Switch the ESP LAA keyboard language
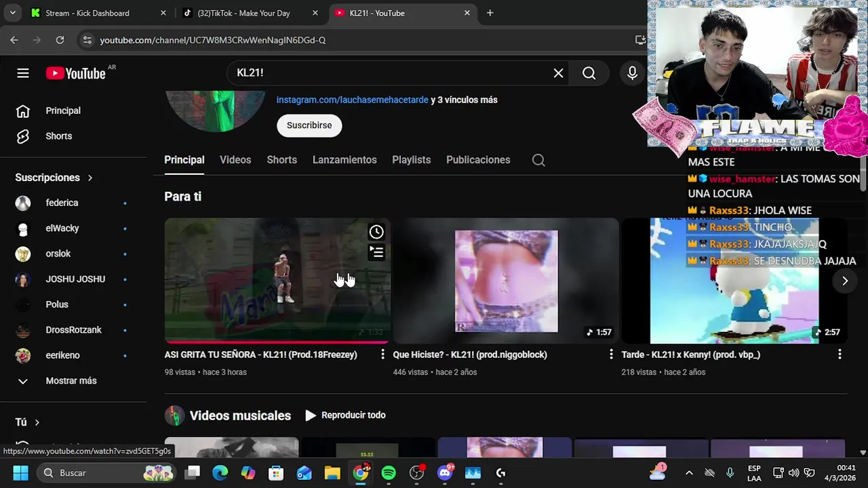Screen dimensions: 868x488 tap(754, 472)
